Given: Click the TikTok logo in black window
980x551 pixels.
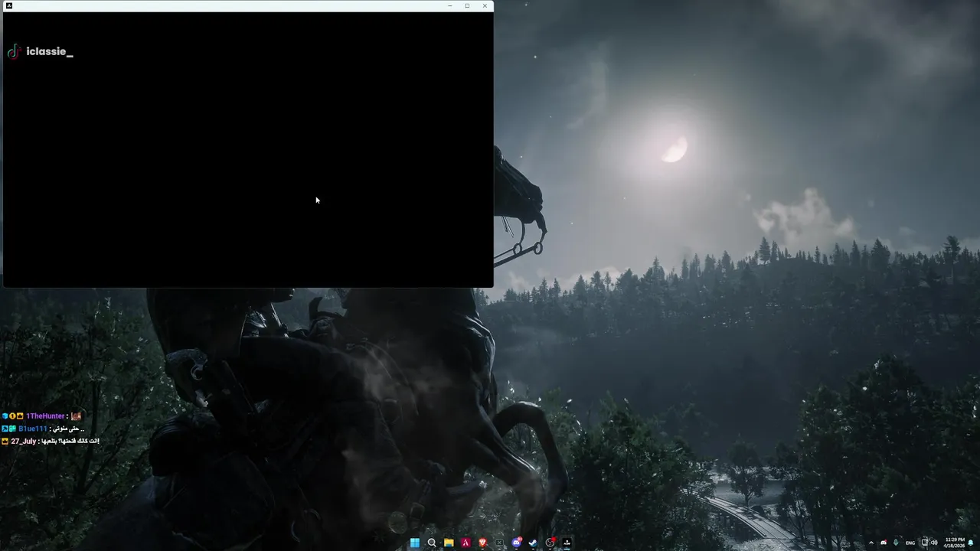Looking at the screenshot, I should pos(14,51).
